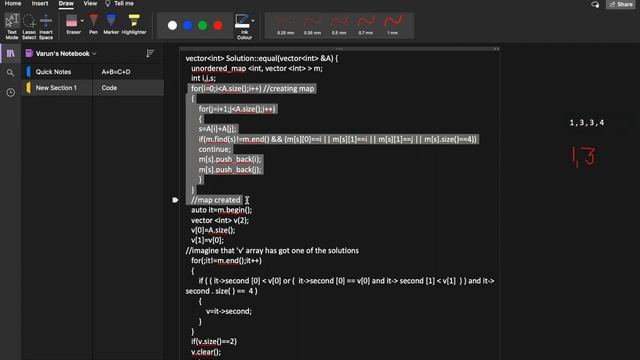Choose the green ink color
The width and height of the screenshot is (640, 360).
tap(202, 25)
